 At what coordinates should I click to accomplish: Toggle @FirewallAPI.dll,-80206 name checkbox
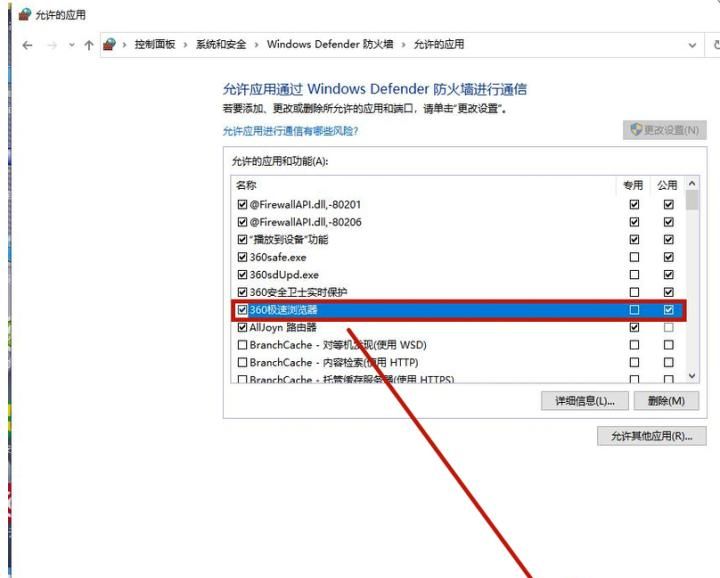point(242,222)
